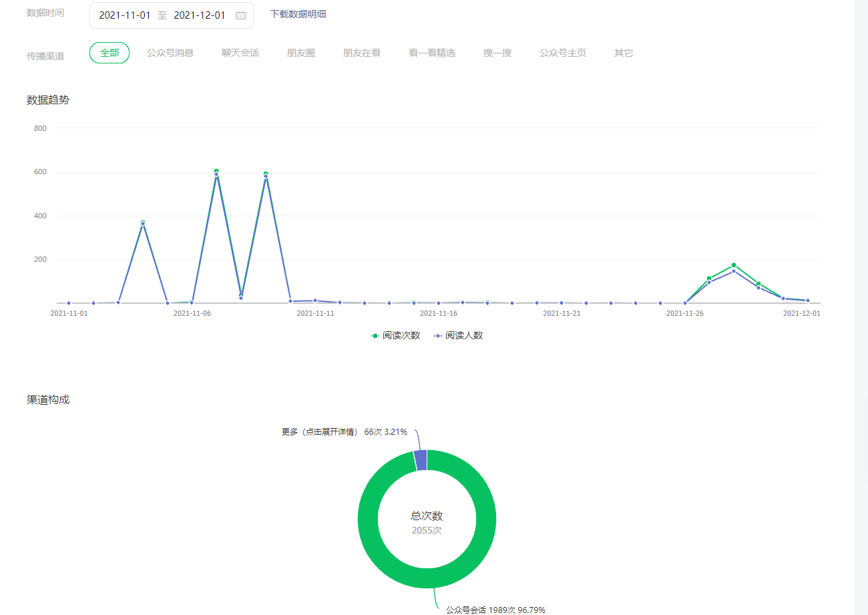Select 其它 channel filter
Viewport: 868px width, 615px height.
[x=624, y=53]
